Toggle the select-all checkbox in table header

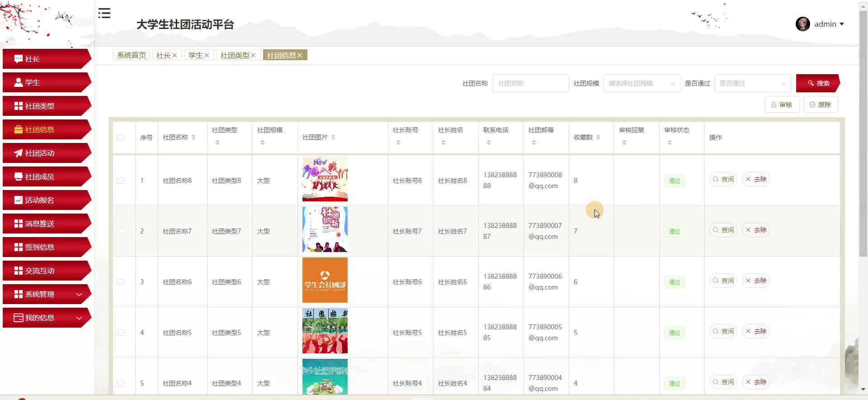point(121,138)
